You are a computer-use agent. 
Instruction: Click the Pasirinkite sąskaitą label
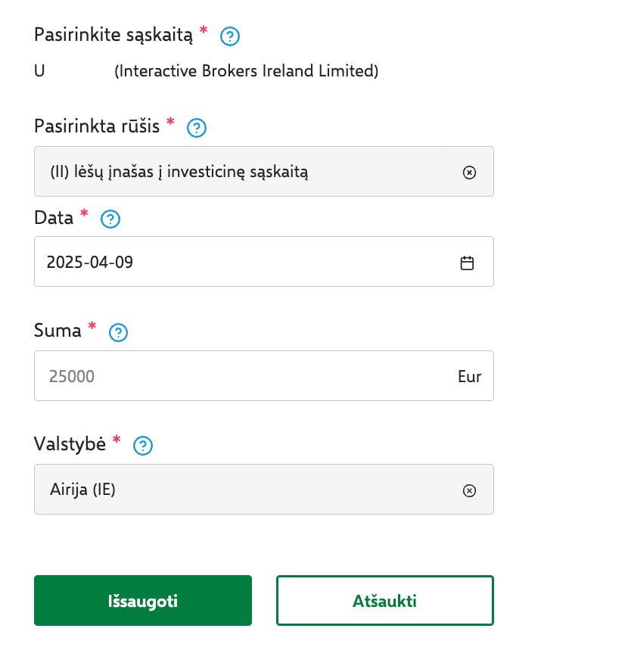point(113,34)
